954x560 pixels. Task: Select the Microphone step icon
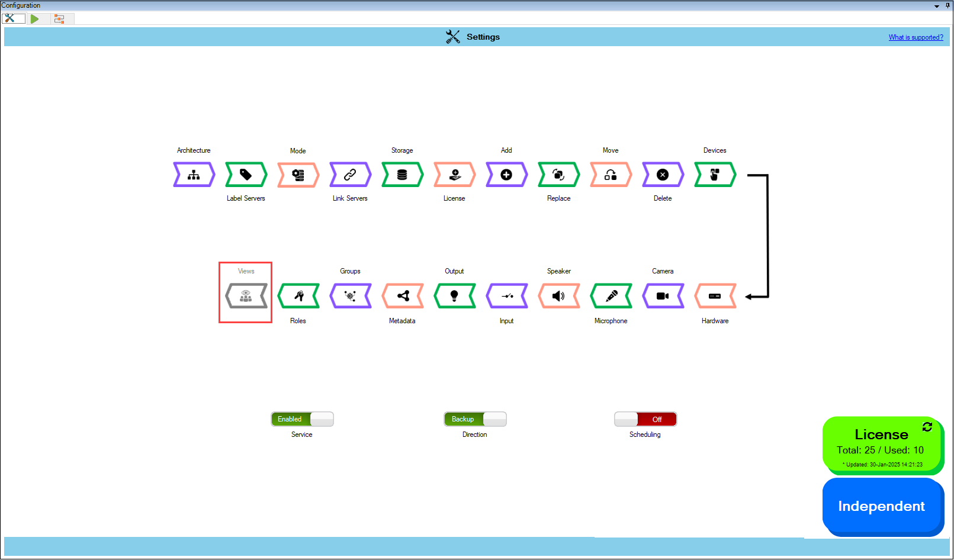point(611,296)
